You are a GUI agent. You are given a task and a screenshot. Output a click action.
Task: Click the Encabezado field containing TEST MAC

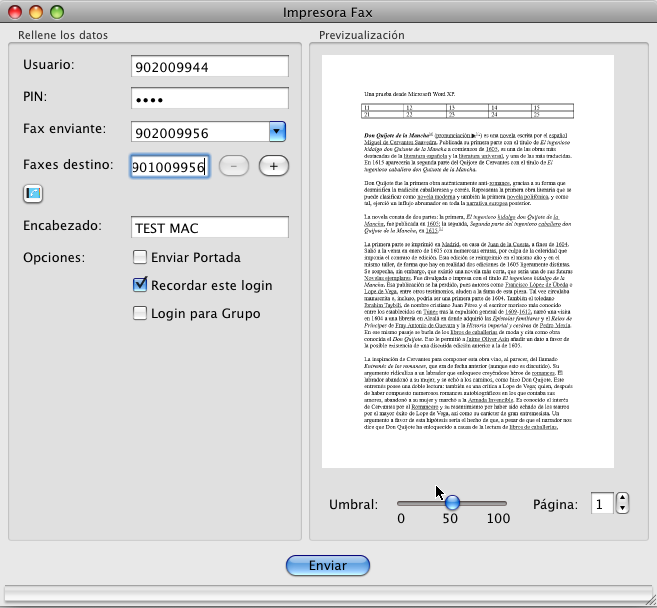209,227
